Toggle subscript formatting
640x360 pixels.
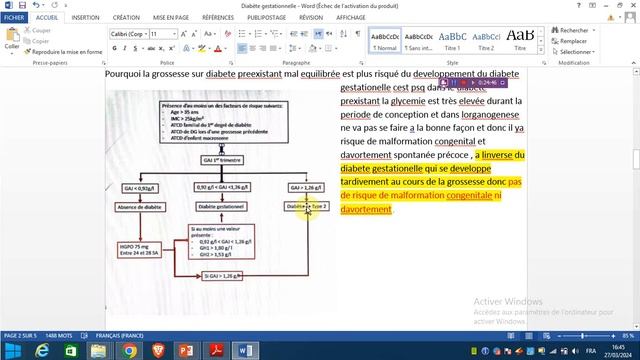click(162, 49)
